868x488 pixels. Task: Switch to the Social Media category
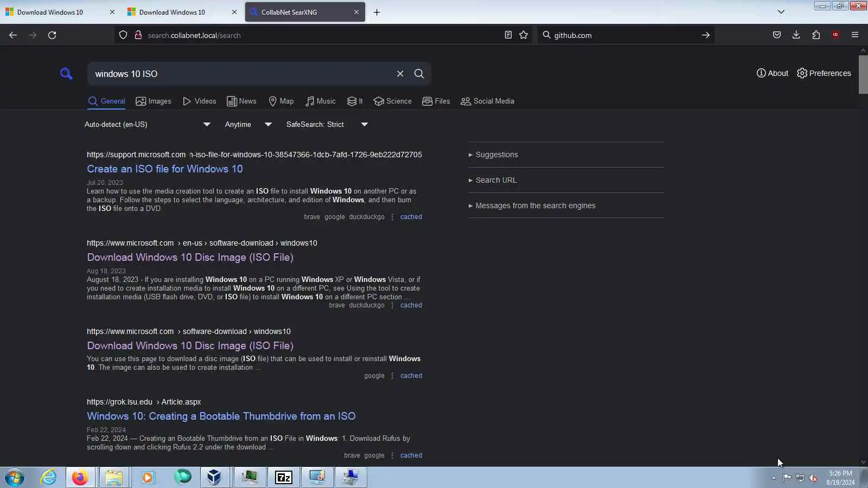(487, 101)
